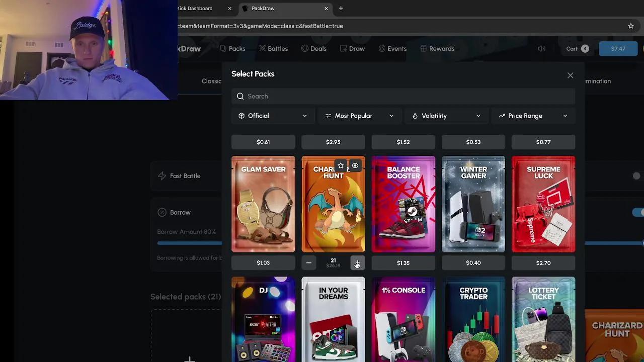Screen dimensions: 644x362
Task: Expand the Price Range filter
Action: 533,116
